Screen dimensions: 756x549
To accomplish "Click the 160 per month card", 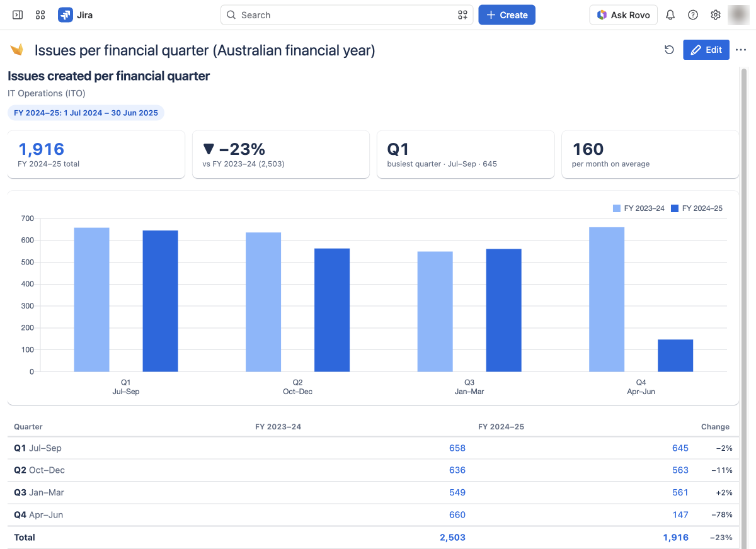I will pyautogui.click(x=650, y=155).
